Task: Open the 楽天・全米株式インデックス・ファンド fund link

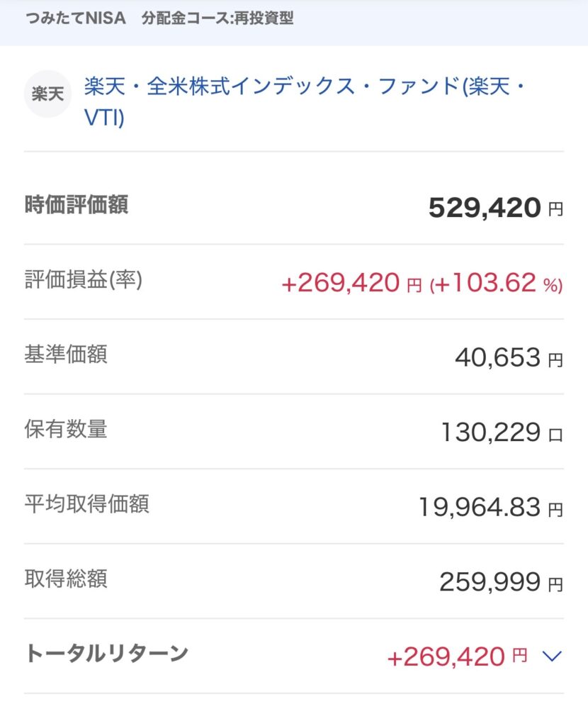Action: (305, 89)
